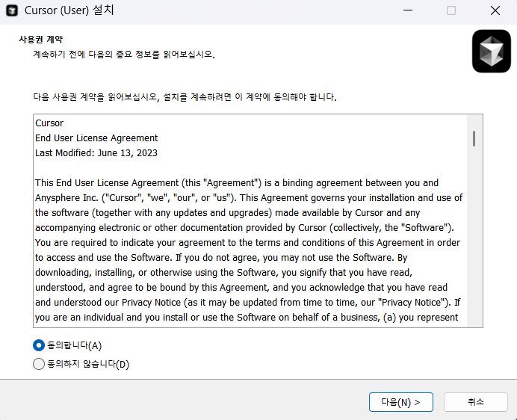517x420 pixels.
Task: Close the Cursor setup window
Action: pyautogui.click(x=495, y=10)
